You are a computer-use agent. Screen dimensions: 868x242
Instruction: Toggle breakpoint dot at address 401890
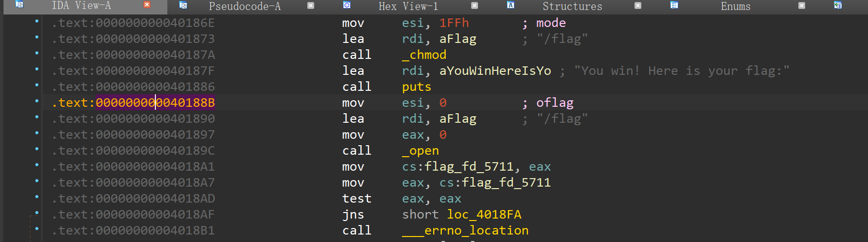click(x=37, y=117)
